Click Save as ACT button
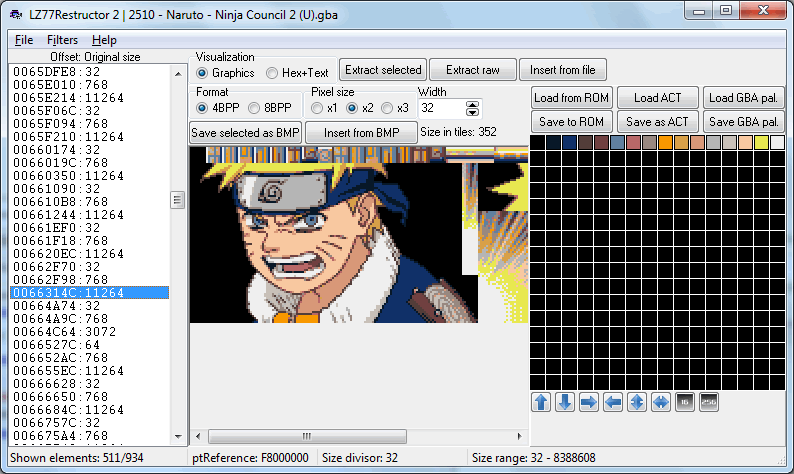This screenshot has width=794, height=474. click(658, 122)
